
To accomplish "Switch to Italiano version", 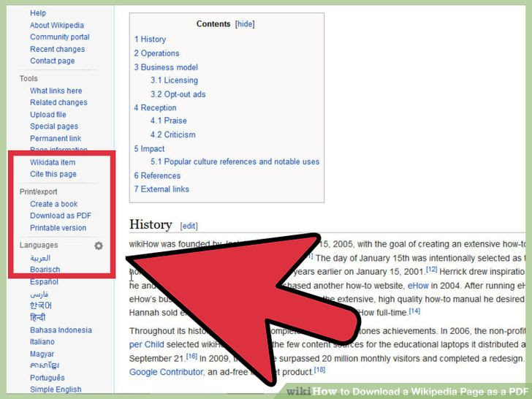I will pyautogui.click(x=42, y=342).
